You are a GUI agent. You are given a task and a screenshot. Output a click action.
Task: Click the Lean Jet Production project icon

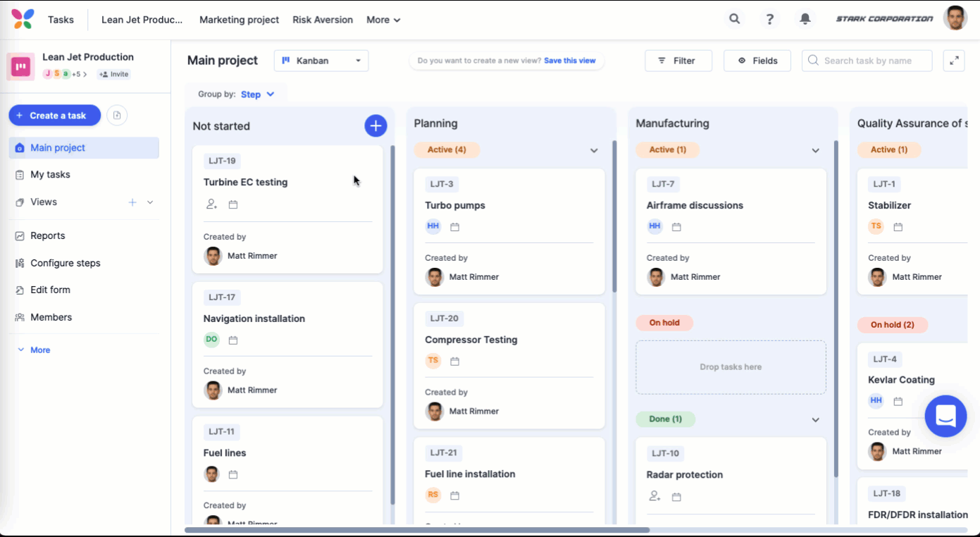20,67
